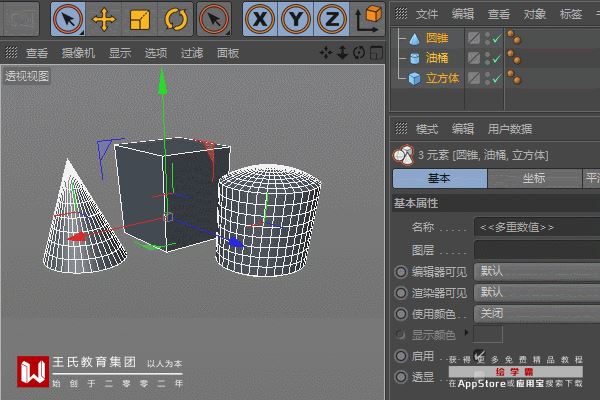Click Phong tag on 油桶 row
The height and width of the screenshot is (400, 600).
[514, 57]
